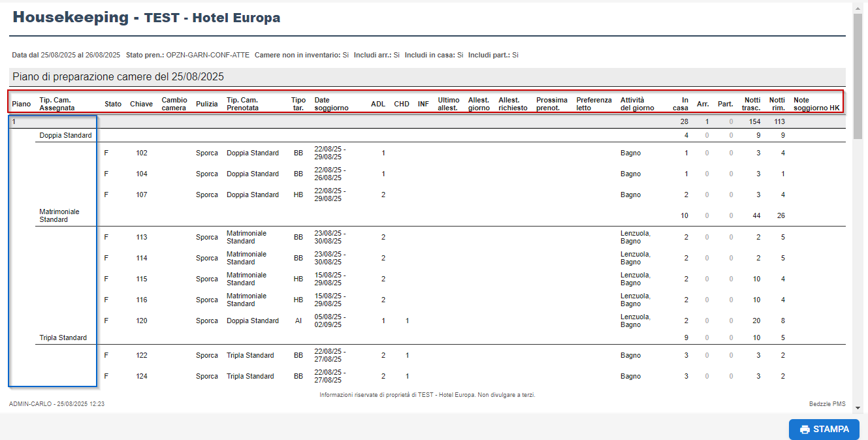
Task: Click the printer icon in the STAMPA button
Action: [x=805, y=430]
